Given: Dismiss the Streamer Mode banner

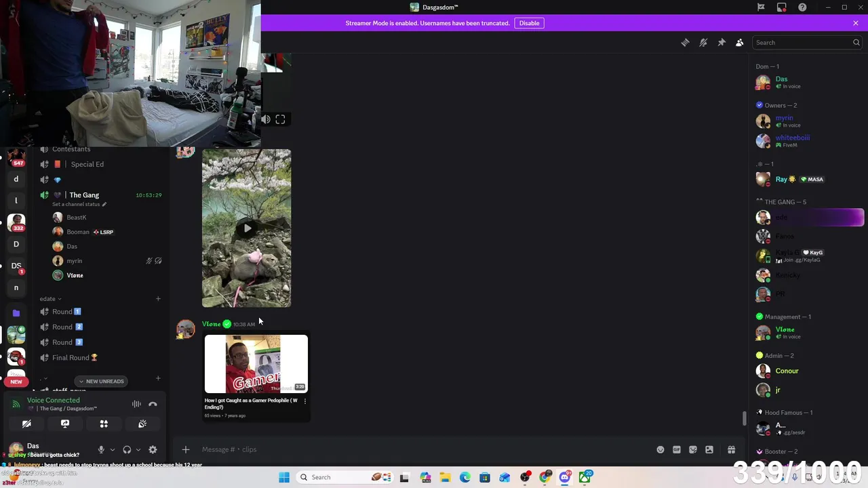Looking at the screenshot, I should [856, 23].
